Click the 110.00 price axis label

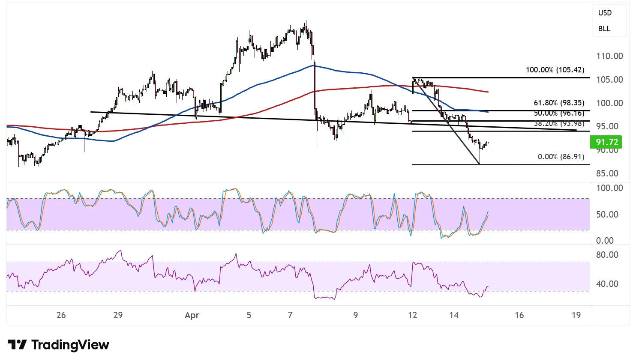[x=609, y=56]
